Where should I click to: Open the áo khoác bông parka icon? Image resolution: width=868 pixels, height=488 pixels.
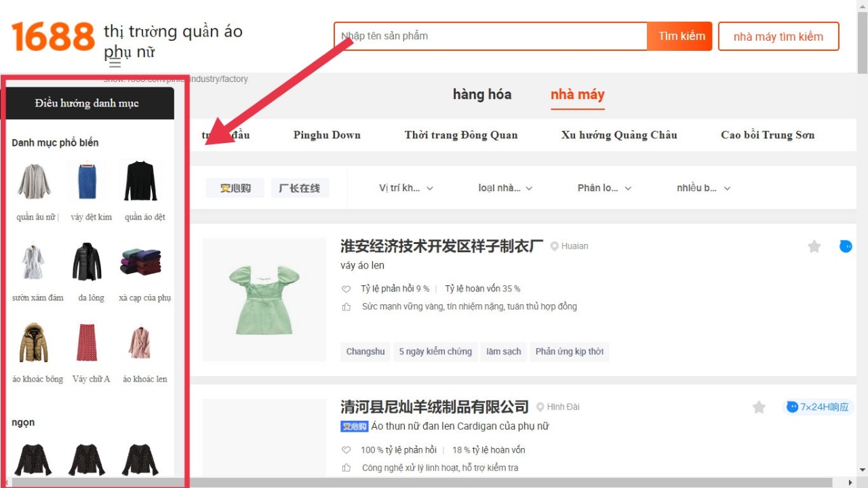point(34,342)
